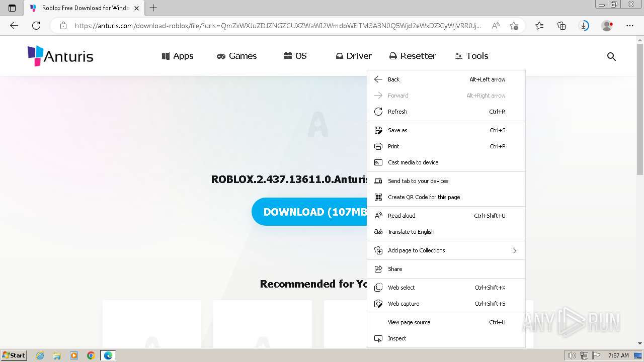The height and width of the screenshot is (362, 644).
Task: Click the Microsoft Edge taskbar icon
Action: tap(108, 355)
